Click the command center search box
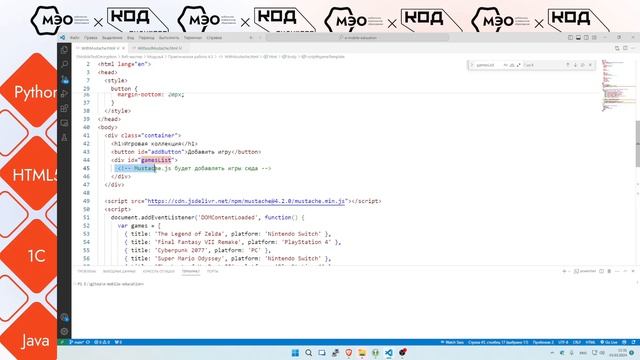The height and width of the screenshot is (360, 640). (358, 38)
